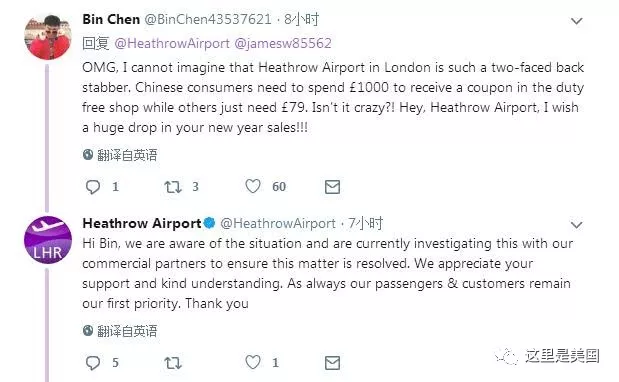The width and height of the screenshot is (619, 382).
Task: Click the Heathrow Airport display name
Action: (x=142, y=223)
